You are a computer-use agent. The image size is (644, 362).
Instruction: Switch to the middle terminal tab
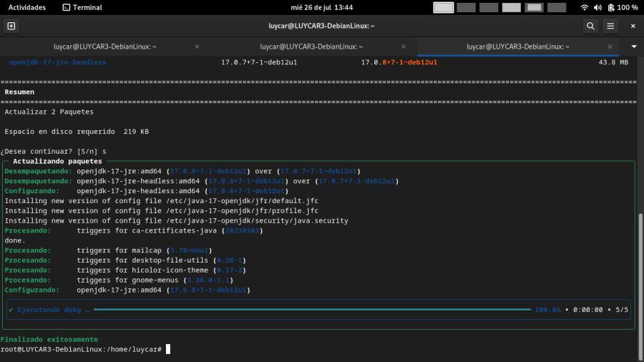tap(311, 47)
